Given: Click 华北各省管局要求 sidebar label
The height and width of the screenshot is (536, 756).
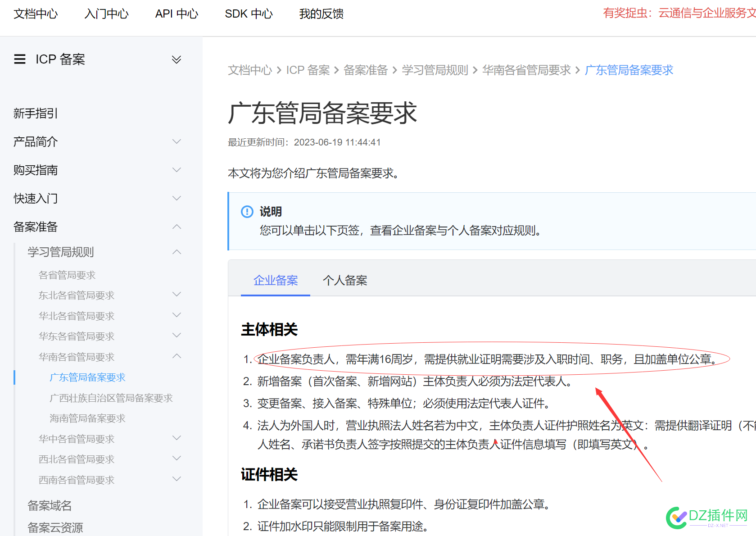Looking at the screenshot, I should 77,316.
